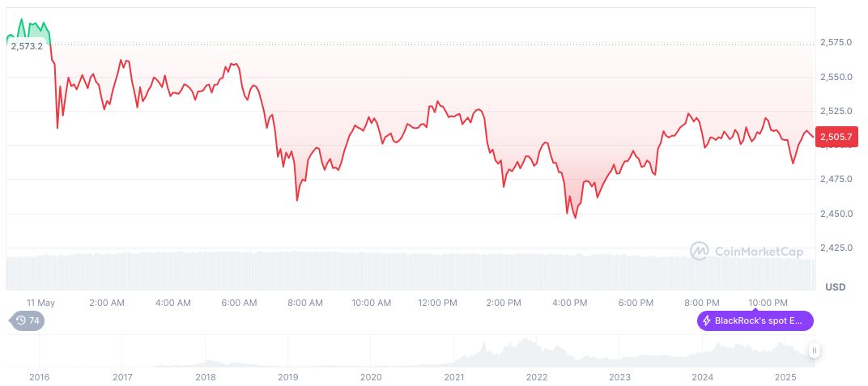Jump to 2019 on the year navigator
Screen dimensions: 868x386
pos(288,377)
